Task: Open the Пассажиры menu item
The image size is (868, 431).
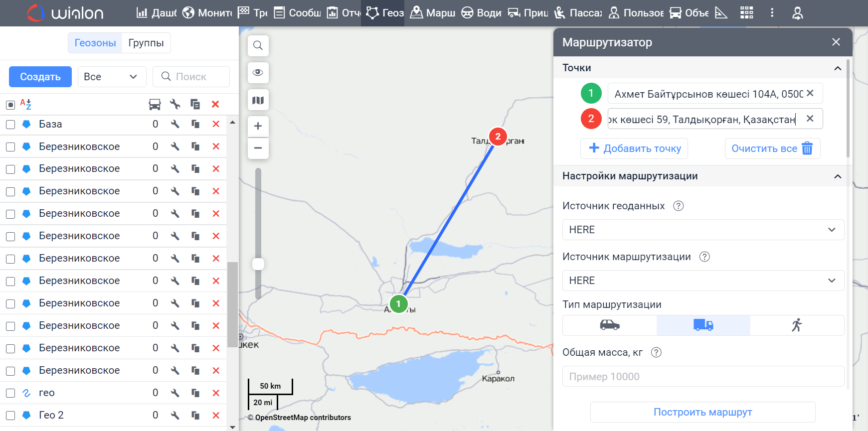Action: coord(578,13)
